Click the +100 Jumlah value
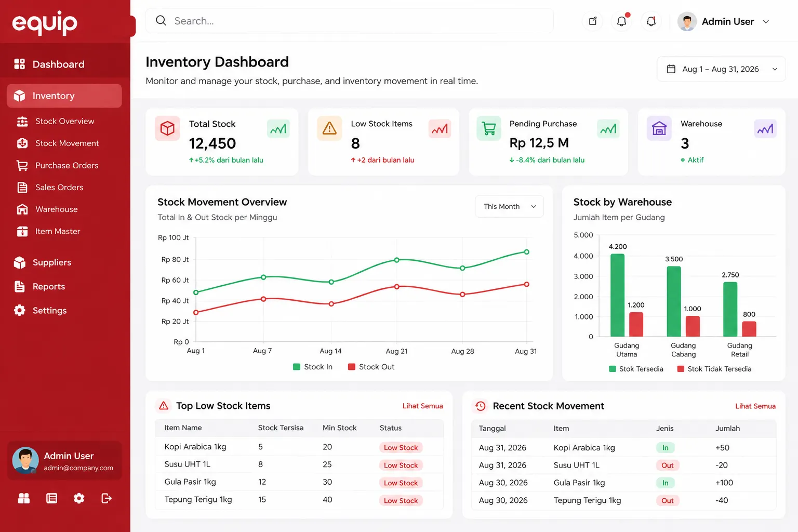 (724, 483)
